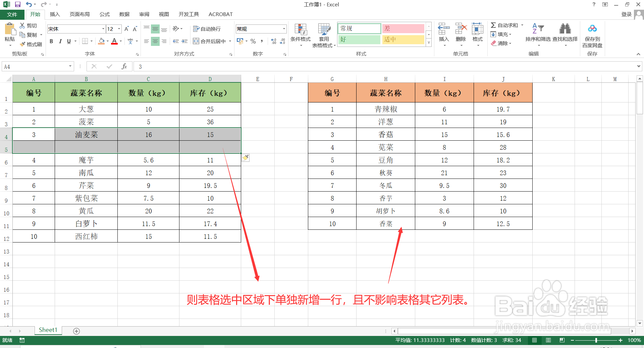This screenshot has width=644, height=348.
Task: Switch to the 插入 ribbon tab
Action: (55, 14)
